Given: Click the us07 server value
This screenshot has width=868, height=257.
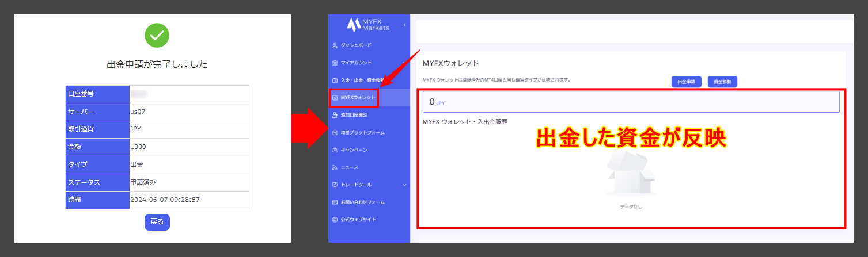Looking at the screenshot, I should tap(137, 112).
